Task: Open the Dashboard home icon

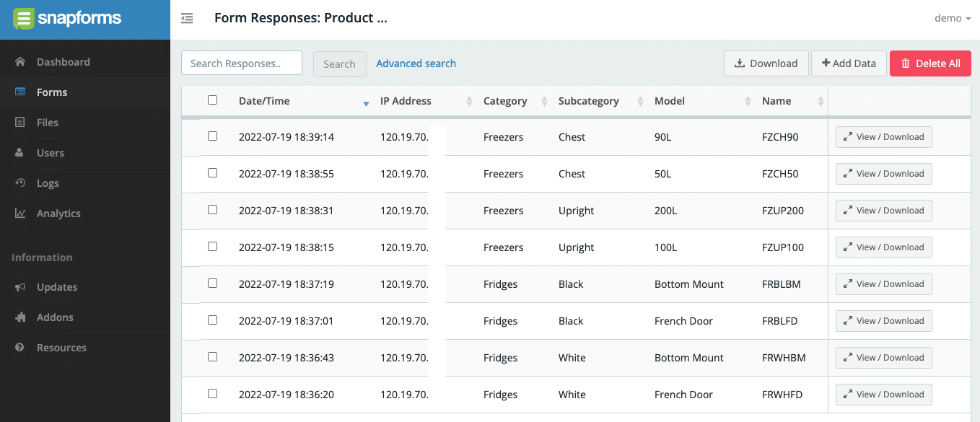Action: pos(22,62)
